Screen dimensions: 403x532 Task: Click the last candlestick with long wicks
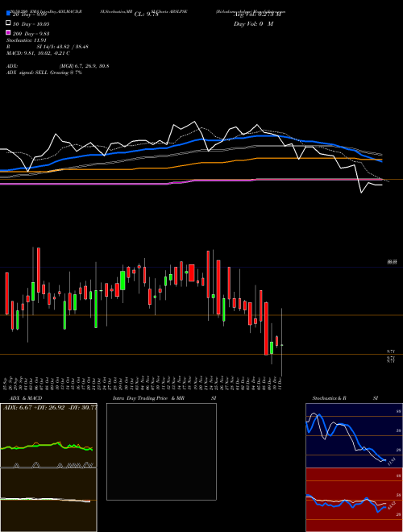point(282,343)
